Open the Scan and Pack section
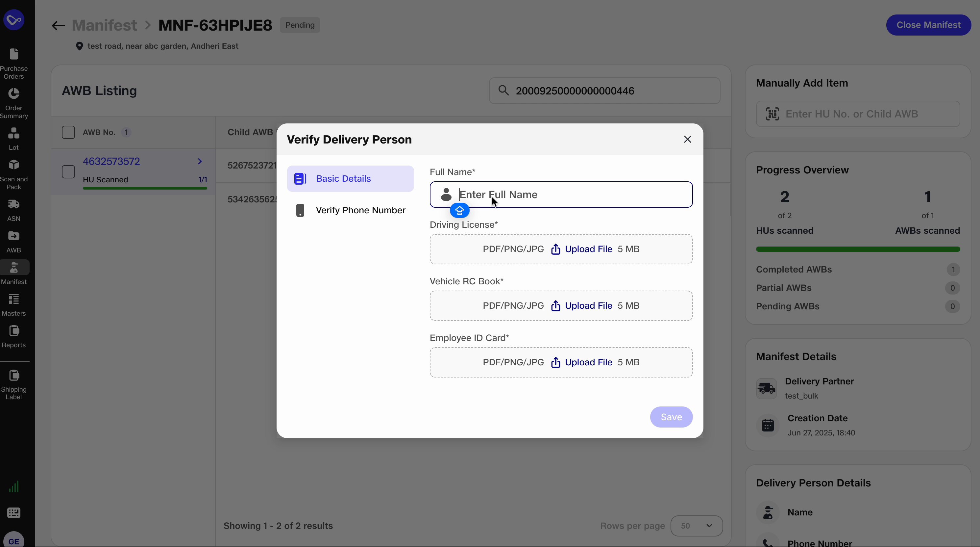This screenshot has height=547, width=980. 14,174
